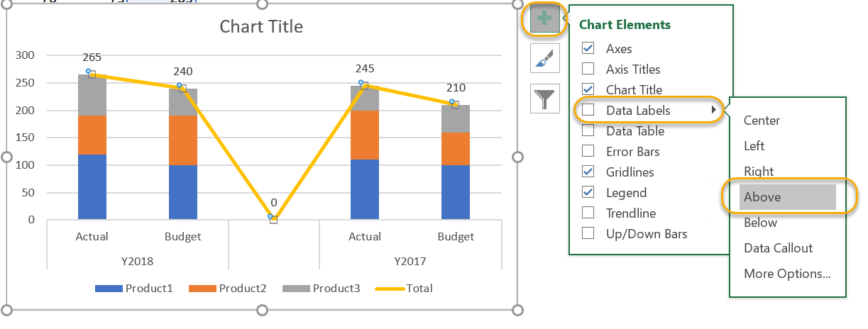
Task: Select the 240 data label
Action: (x=182, y=72)
